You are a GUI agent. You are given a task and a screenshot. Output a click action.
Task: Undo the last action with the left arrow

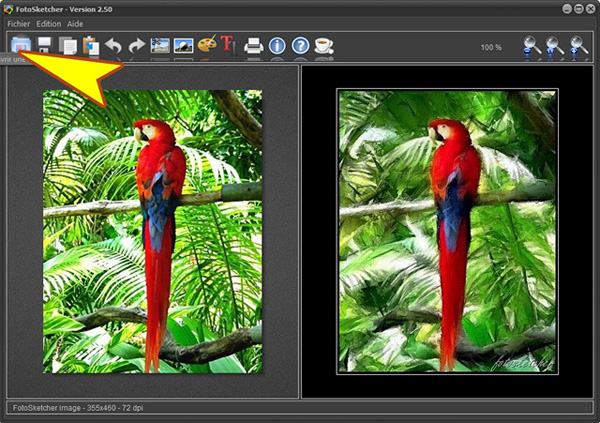pos(114,45)
